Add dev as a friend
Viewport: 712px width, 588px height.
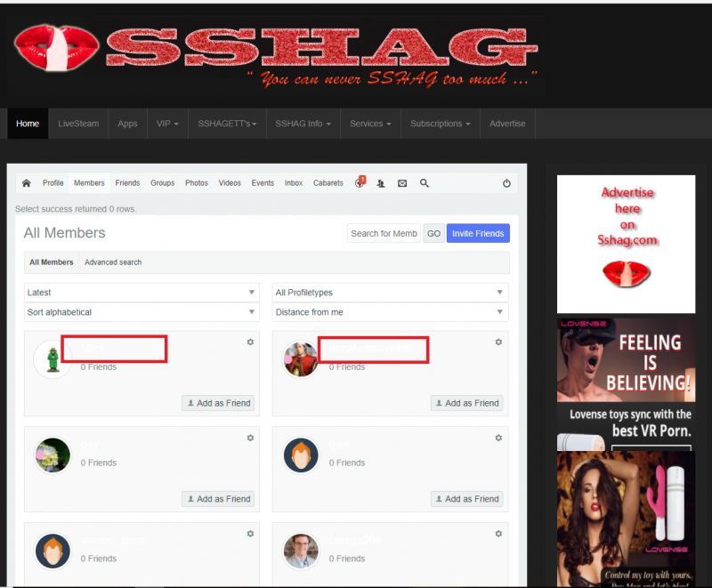coord(218,499)
